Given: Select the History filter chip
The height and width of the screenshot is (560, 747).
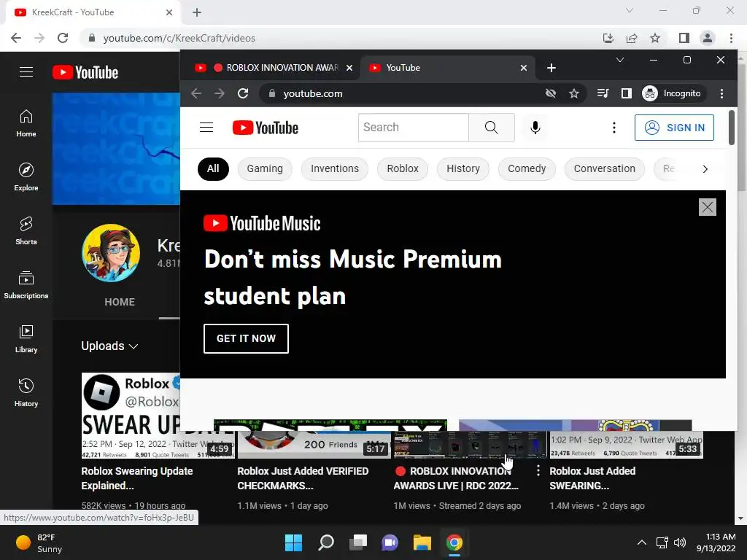Looking at the screenshot, I should [x=463, y=169].
